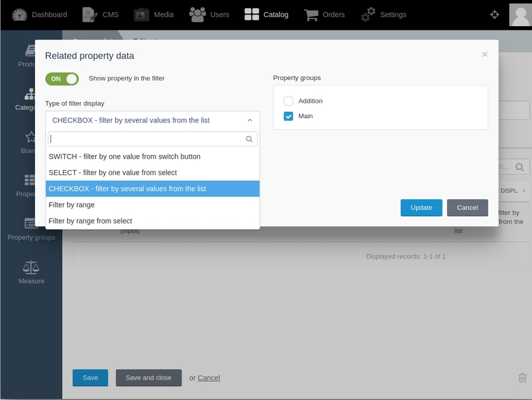Screen dimensions: 532x400
Task: Open Measure in the left sidebar
Action: [31, 272]
